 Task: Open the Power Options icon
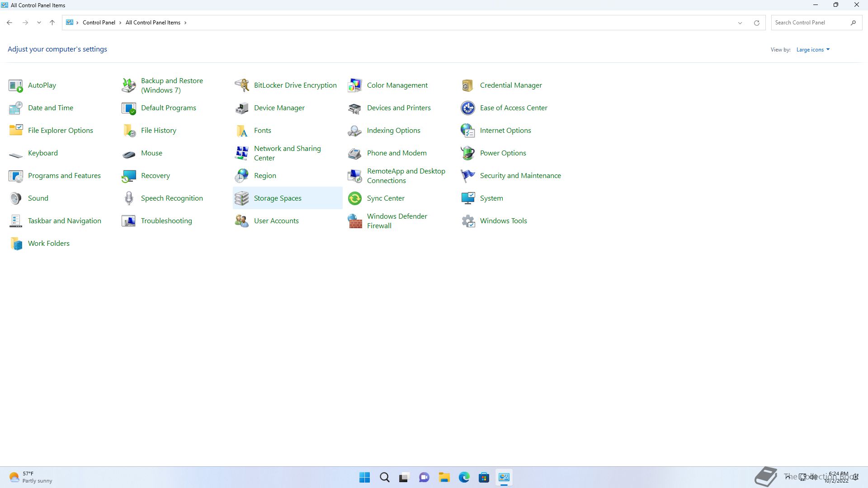click(468, 153)
